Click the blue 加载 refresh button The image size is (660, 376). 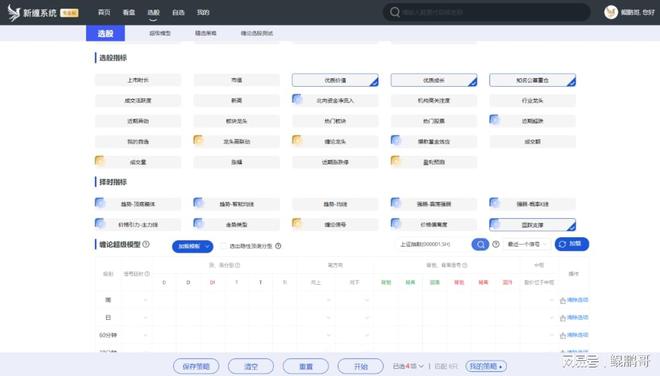pos(572,244)
